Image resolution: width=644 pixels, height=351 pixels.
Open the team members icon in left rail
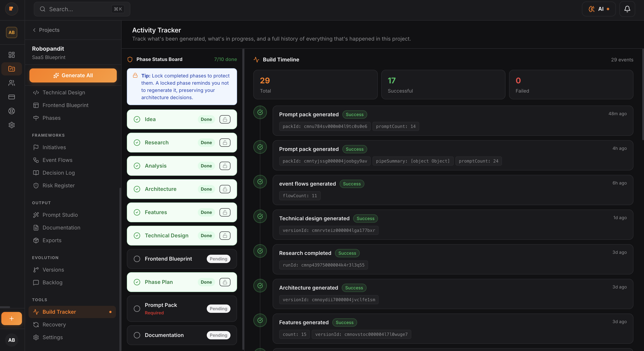(11, 83)
